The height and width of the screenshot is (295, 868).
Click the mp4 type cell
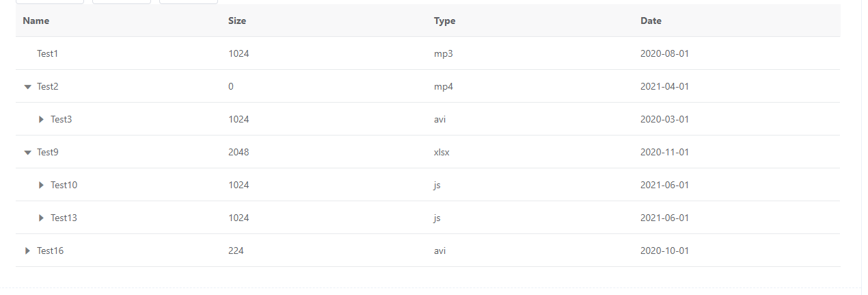[444, 86]
